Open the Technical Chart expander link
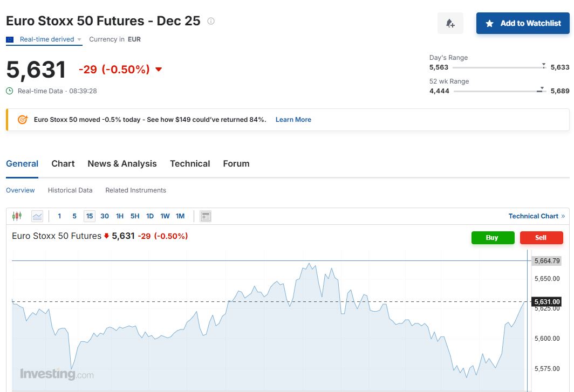The image size is (574, 392). [x=536, y=216]
